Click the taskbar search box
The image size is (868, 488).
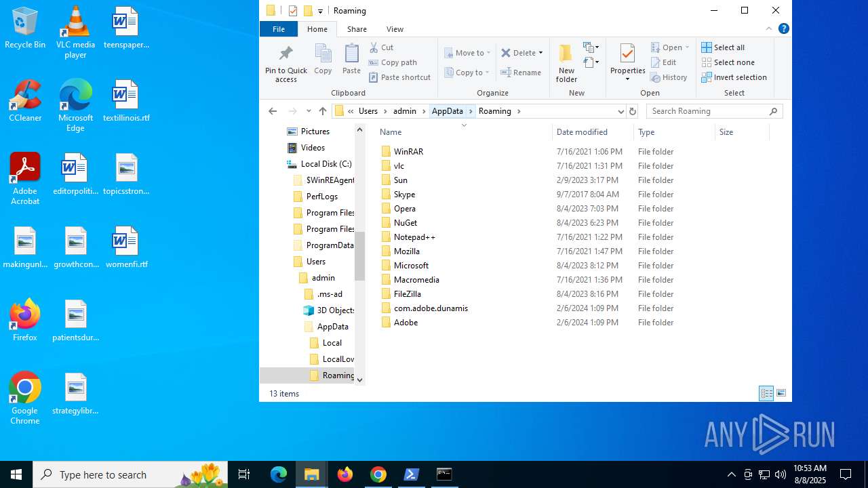tap(131, 474)
